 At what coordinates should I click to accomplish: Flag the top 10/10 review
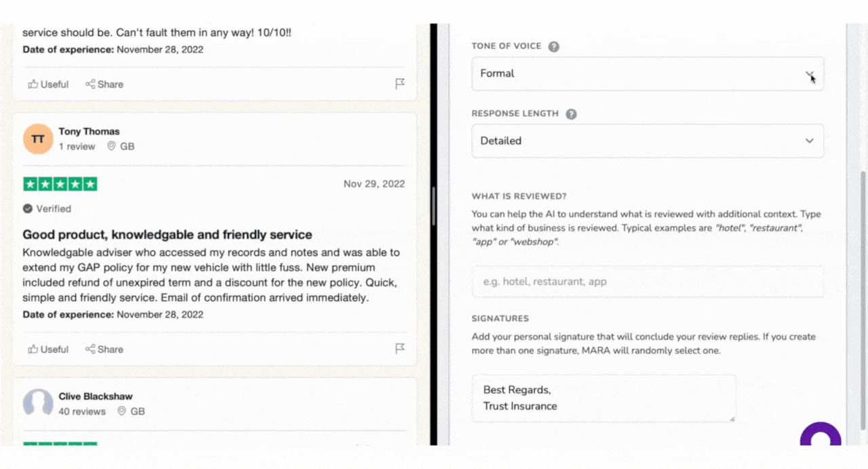pyautogui.click(x=400, y=84)
